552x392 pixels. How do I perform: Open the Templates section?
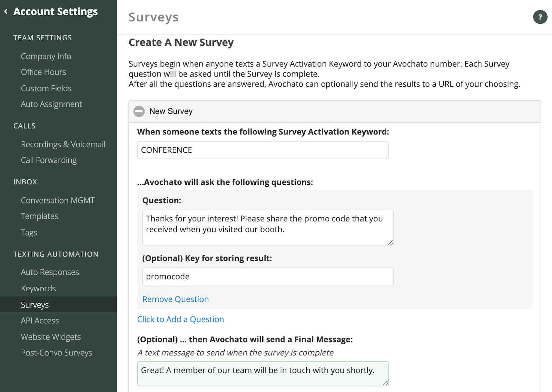(x=39, y=216)
